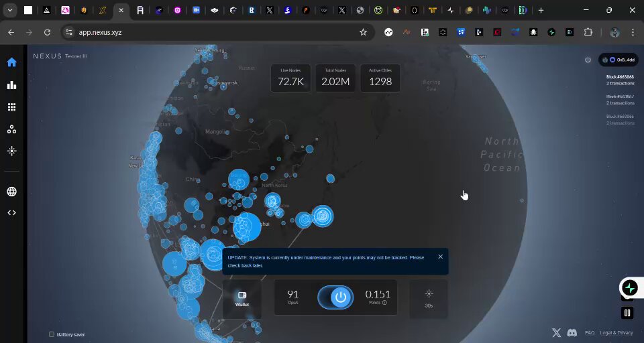Select Block #663868 entry
Image resolution: width=644 pixels, height=343 pixels.
(x=620, y=80)
